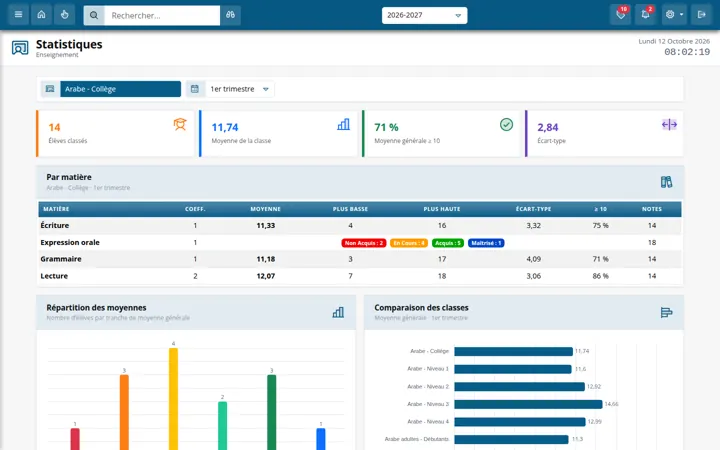Open the settings gear dropdown

[674, 15]
